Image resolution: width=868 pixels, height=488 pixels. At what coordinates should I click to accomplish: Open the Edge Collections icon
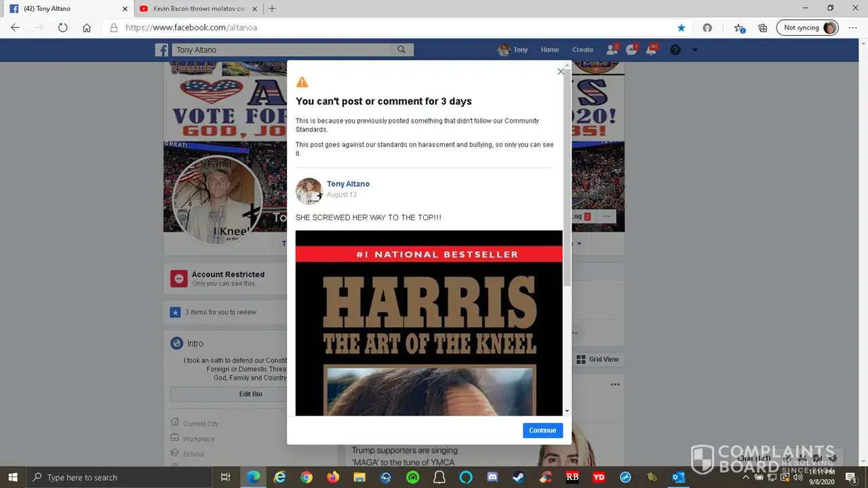pos(763,28)
